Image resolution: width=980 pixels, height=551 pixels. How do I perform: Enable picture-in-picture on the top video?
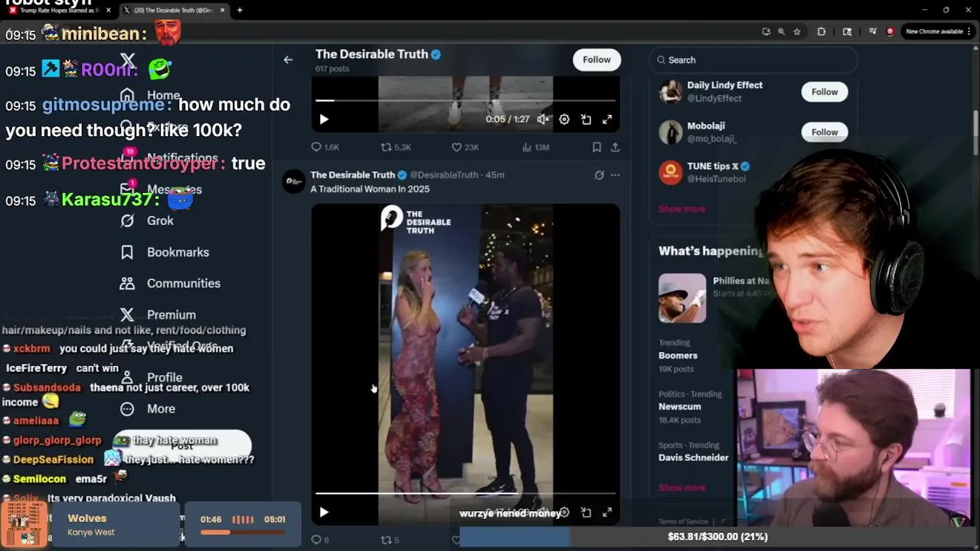click(586, 119)
